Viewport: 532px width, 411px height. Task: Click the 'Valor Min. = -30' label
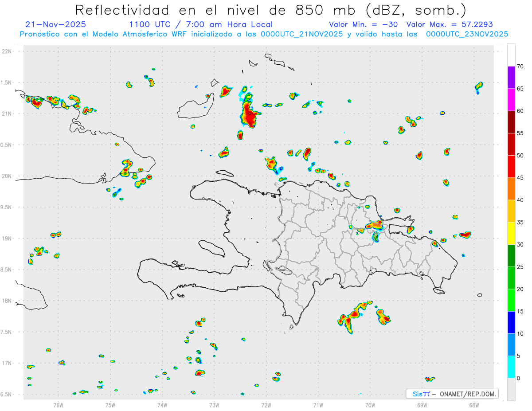(x=364, y=24)
